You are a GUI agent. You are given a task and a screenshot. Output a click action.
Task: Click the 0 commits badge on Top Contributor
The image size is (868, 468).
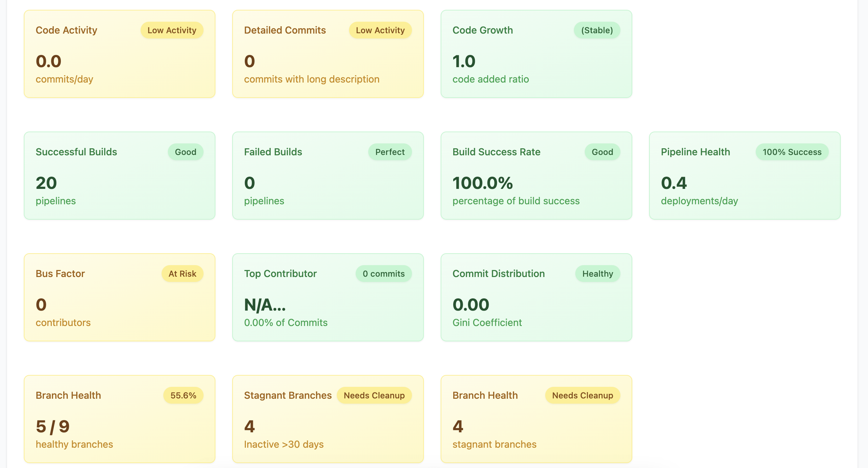click(x=383, y=274)
